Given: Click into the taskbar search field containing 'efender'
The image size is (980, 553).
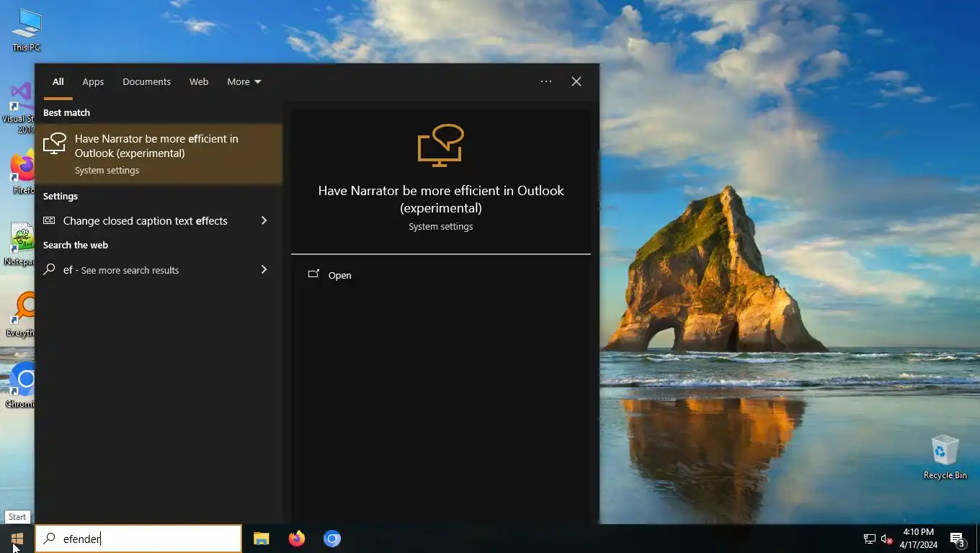Looking at the screenshot, I should [x=138, y=539].
